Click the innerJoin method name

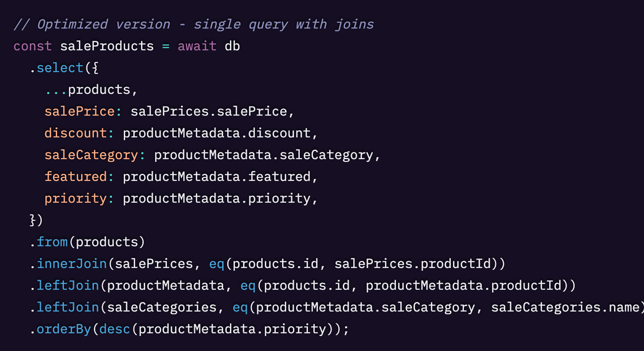click(x=71, y=263)
